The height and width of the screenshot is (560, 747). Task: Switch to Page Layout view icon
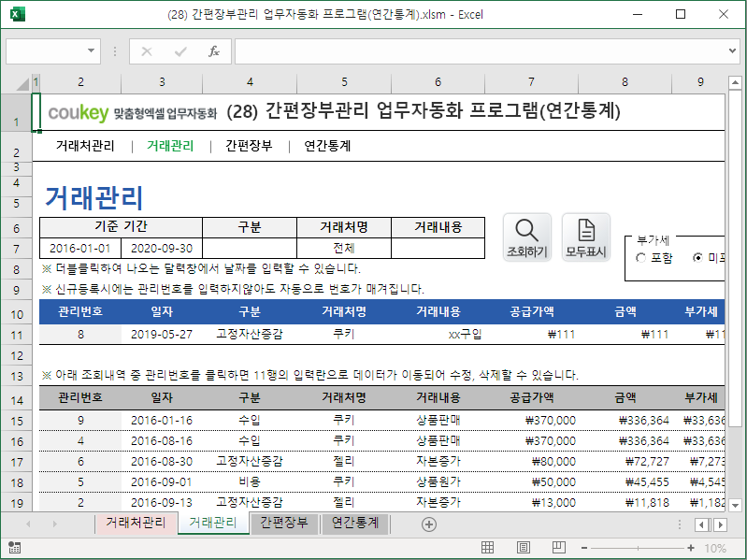[x=524, y=548]
